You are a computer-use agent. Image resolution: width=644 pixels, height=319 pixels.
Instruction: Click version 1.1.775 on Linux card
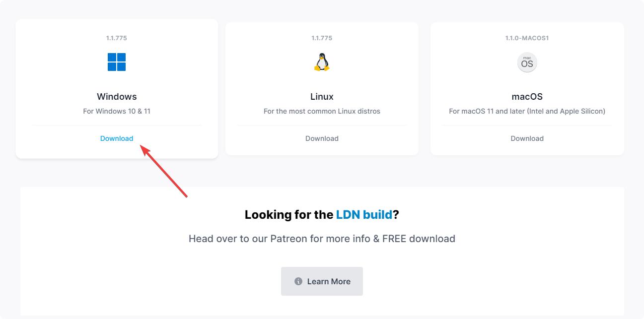tap(322, 38)
